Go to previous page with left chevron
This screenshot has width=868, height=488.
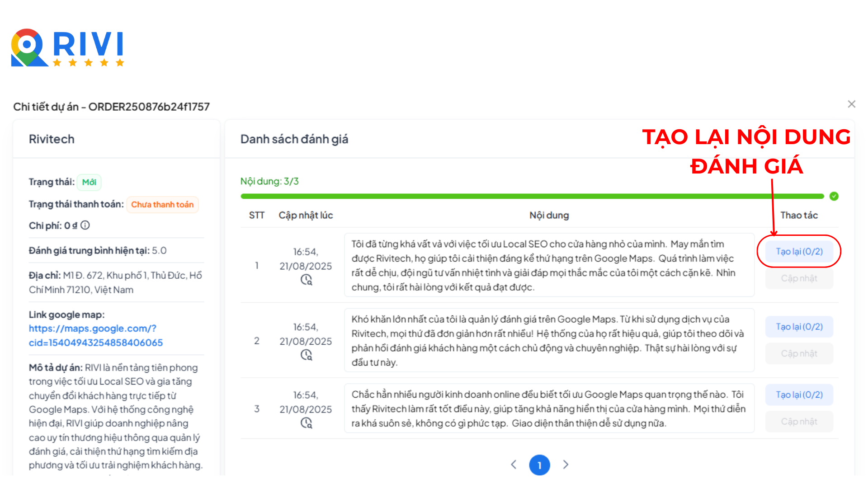click(x=514, y=465)
